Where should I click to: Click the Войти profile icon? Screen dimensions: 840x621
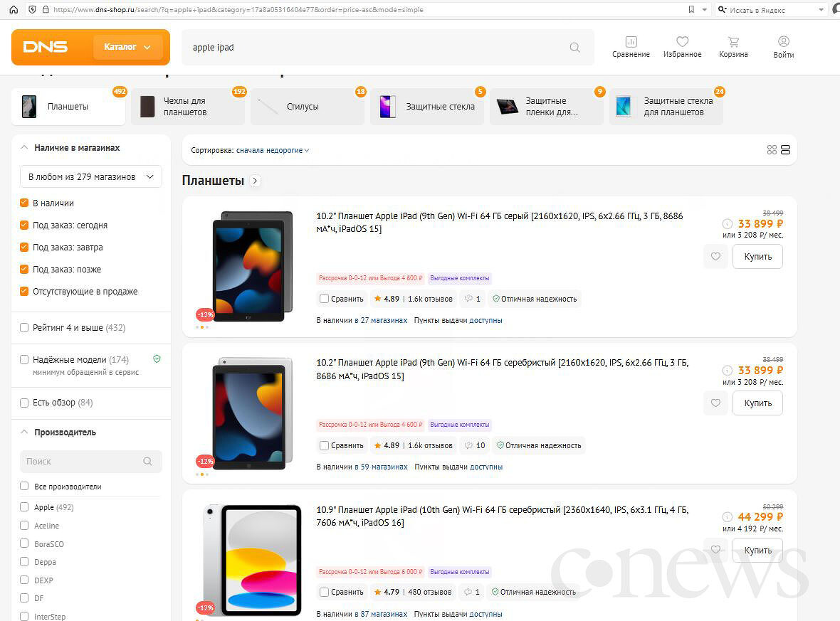click(x=784, y=42)
